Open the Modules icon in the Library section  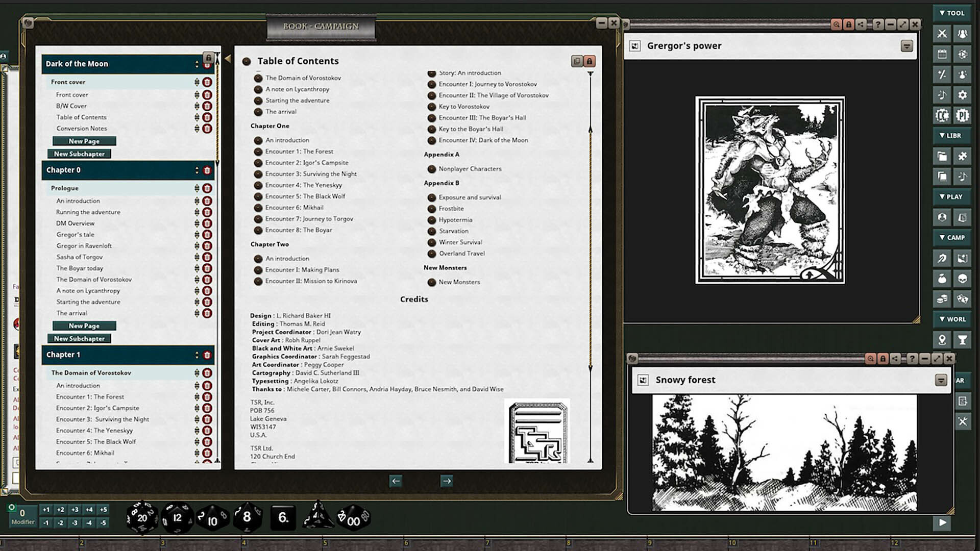[963, 156]
